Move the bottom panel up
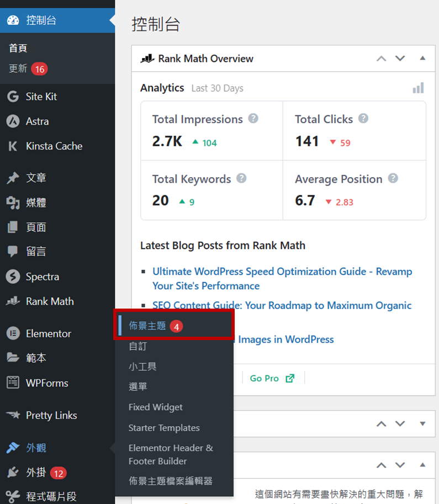 (x=382, y=465)
